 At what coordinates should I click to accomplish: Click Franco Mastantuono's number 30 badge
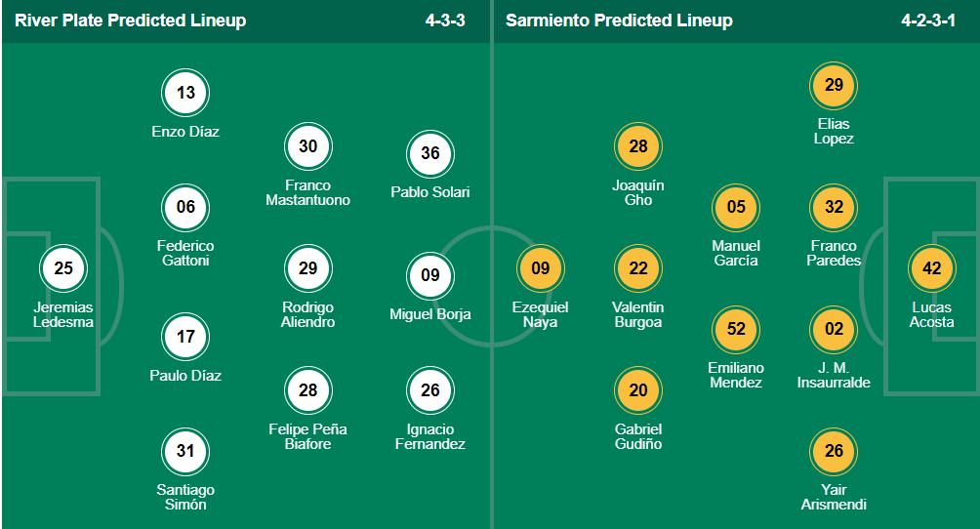(x=308, y=147)
